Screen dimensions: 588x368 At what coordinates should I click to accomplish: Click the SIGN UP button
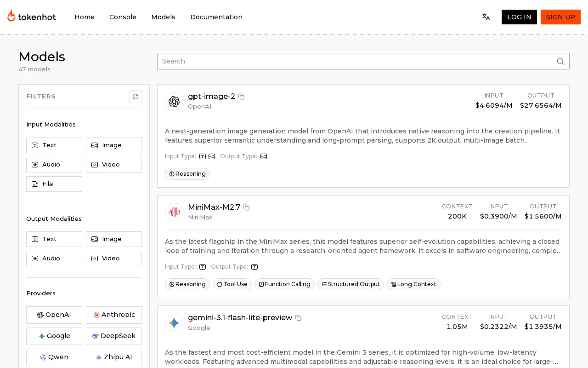560,17
